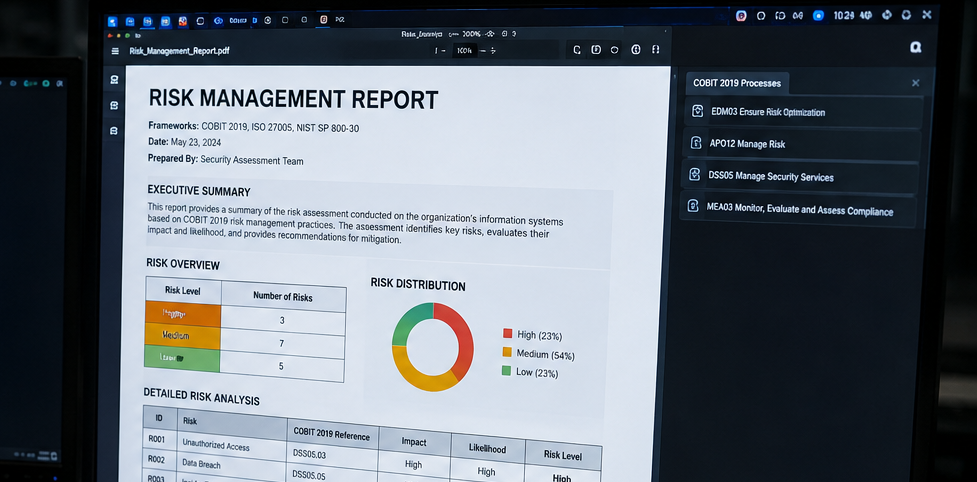977x482 pixels.
Task: Click the bottom icon in the PDF left sidebar
Action: [113, 131]
